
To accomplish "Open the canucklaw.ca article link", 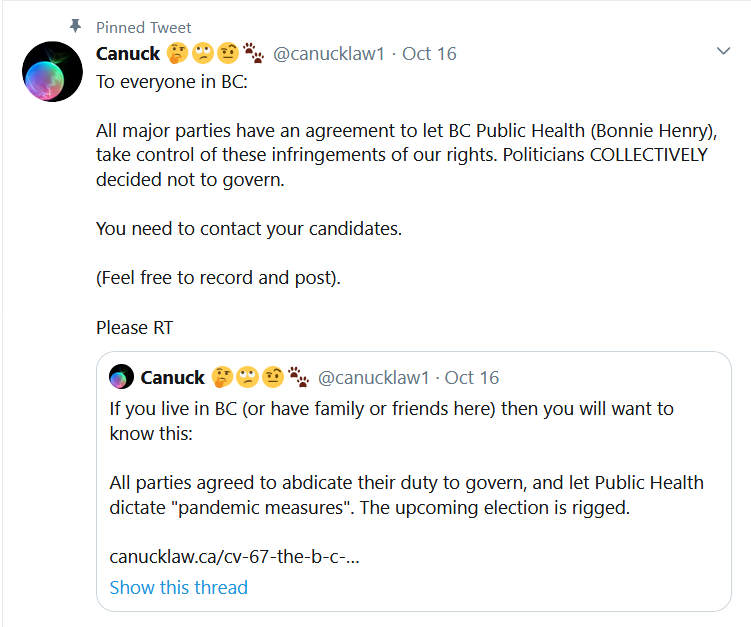I will point(234,555).
